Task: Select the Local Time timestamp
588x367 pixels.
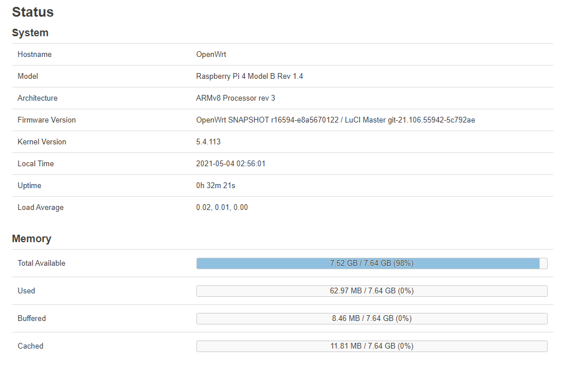Action: 230,163
